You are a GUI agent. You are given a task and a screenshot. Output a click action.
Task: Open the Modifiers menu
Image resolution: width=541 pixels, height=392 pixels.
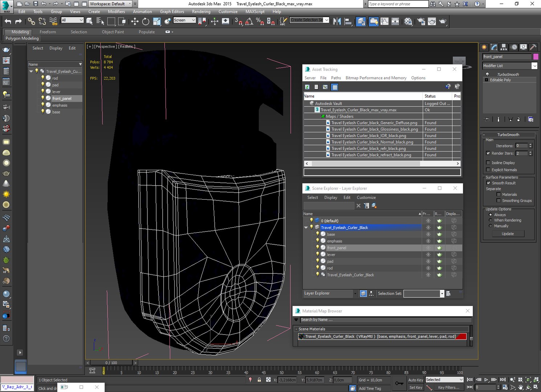point(116,12)
